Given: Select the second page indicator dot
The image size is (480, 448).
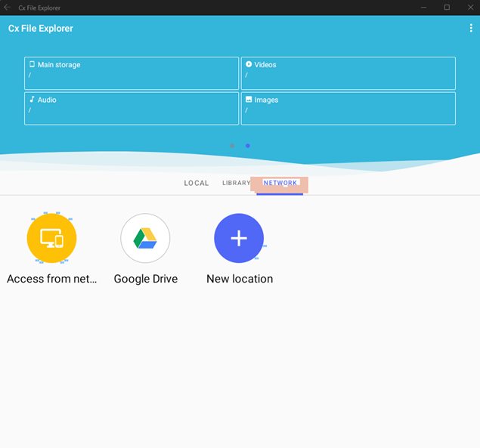Looking at the screenshot, I should (247, 146).
